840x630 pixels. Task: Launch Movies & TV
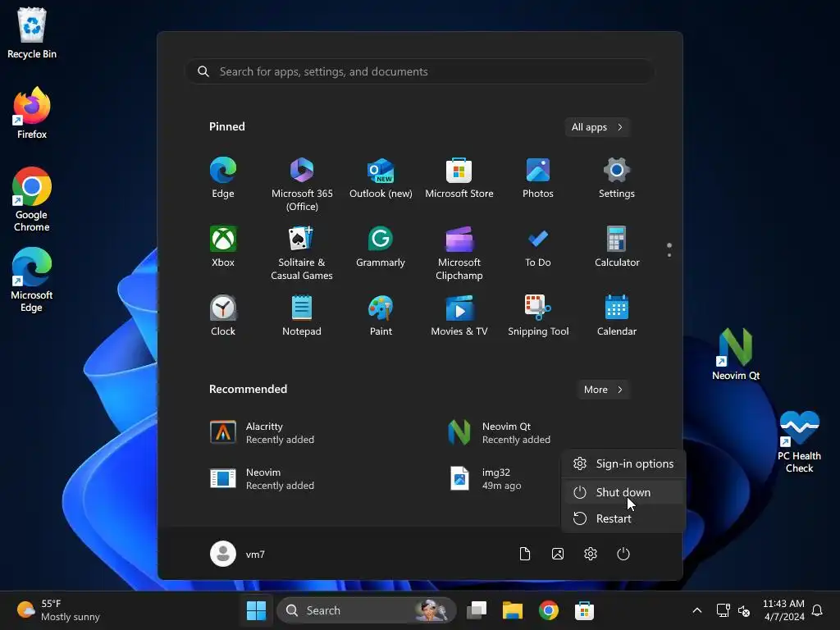coord(459,316)
